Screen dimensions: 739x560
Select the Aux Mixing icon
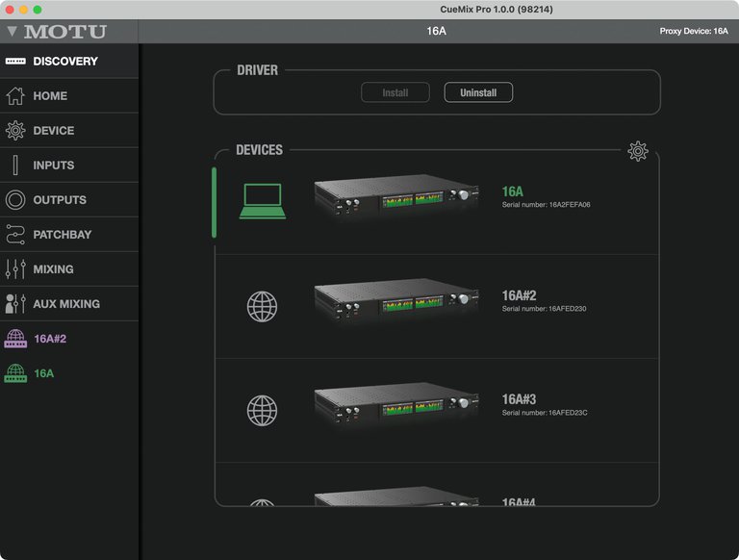click(x=15, y=304)
